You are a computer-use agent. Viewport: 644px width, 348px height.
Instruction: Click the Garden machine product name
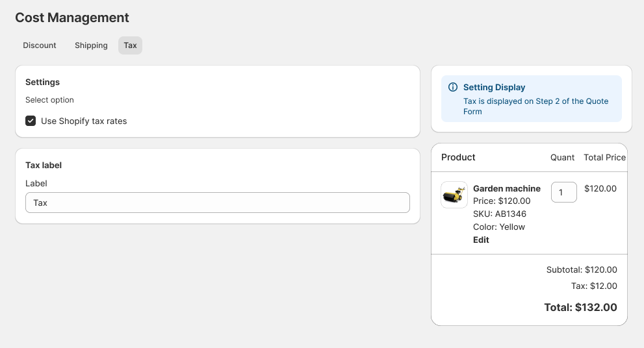(x=507, y=188)
